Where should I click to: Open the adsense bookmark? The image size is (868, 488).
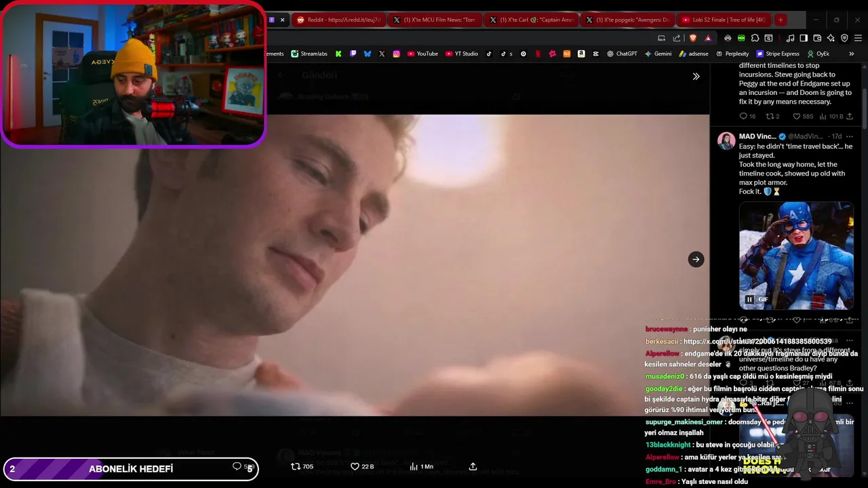click(x=694, y=54)
